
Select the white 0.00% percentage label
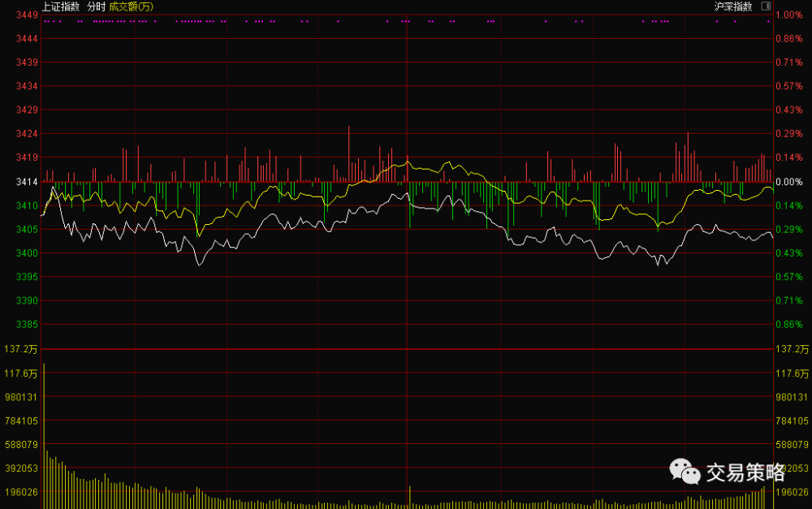[x=789, y=182]
